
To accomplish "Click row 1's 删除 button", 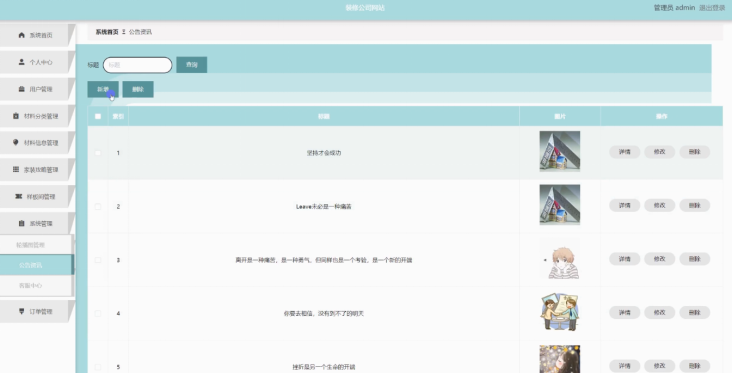I will pos(694,152).
